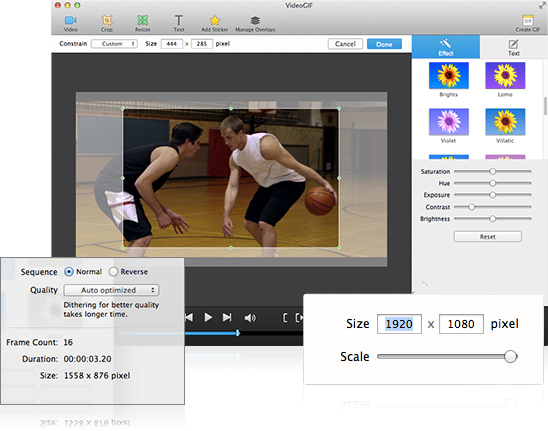Screen dimensions: 548x431
Task: Apply the Brights effect thumbnail
Action: tap(448, 76)
